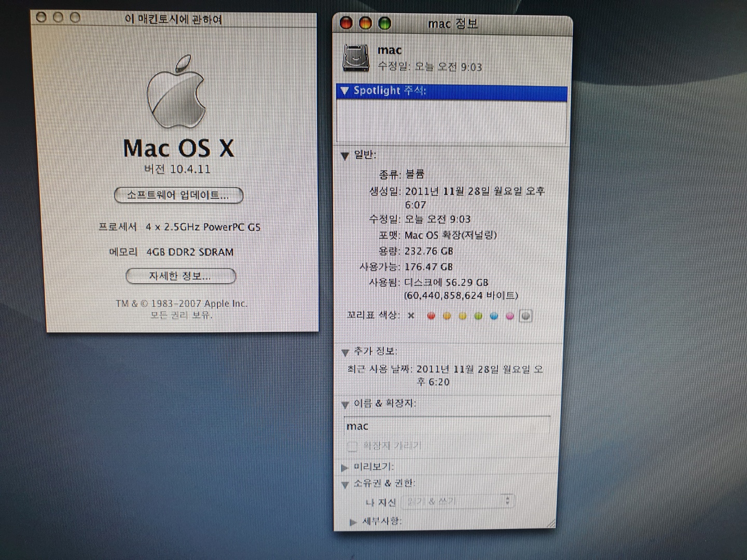Close the mac Info window

pos(346,23)
